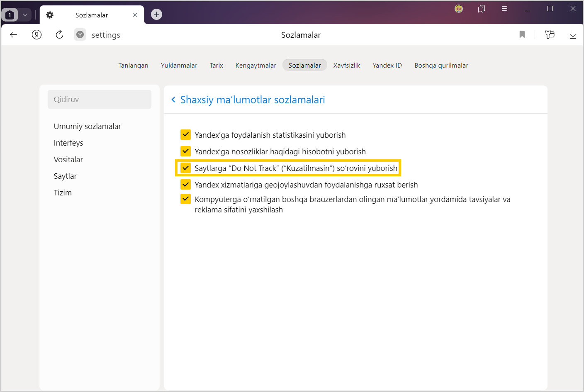Click the back arrow navigation button

14,35
